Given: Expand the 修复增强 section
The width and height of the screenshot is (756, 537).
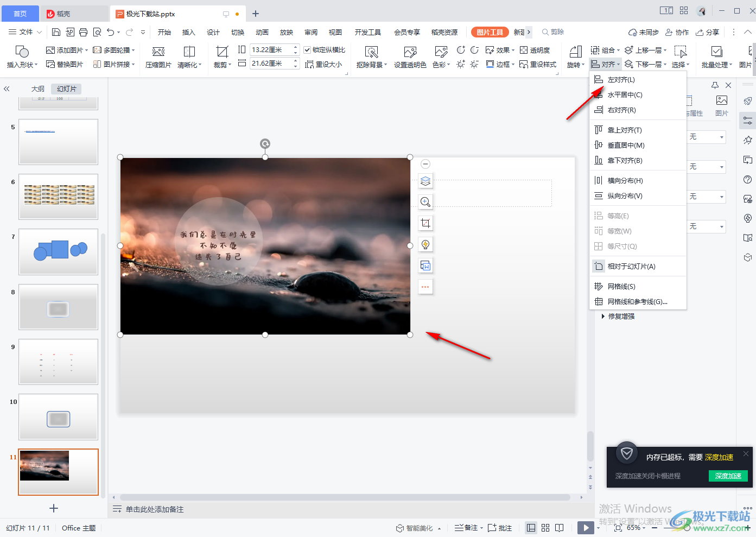Looking at the screenshot, I should (x=618, y=316).
